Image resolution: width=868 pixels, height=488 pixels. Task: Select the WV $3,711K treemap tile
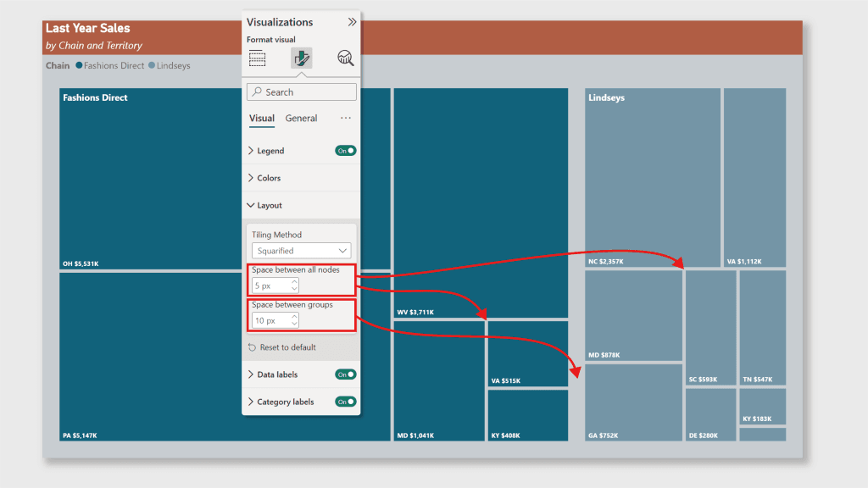coord(481,202)
